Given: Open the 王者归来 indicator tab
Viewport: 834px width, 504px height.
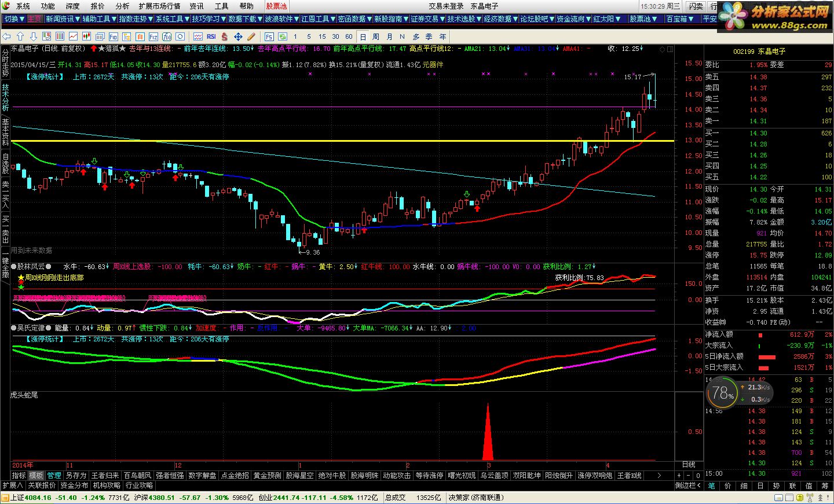Looking at the screenshot, I should pyautogui.click(x=105, y=476).
